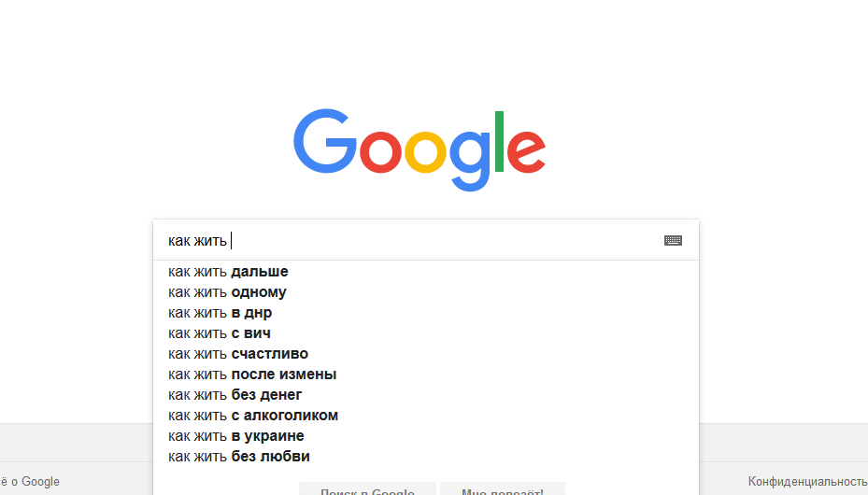Choose suggestion 'как жить после измены'
868x495 pixels.
click(x=426, y=374)
